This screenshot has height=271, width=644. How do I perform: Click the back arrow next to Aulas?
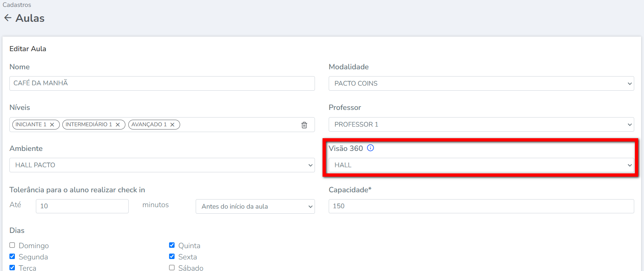pyautogui.click(x=8, y=18)
